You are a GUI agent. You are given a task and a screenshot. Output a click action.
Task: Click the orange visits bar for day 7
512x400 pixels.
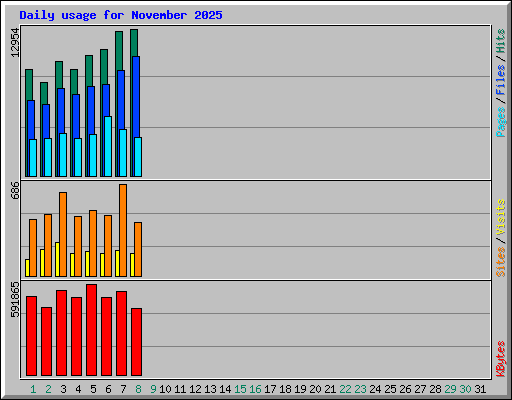[123, 230]
